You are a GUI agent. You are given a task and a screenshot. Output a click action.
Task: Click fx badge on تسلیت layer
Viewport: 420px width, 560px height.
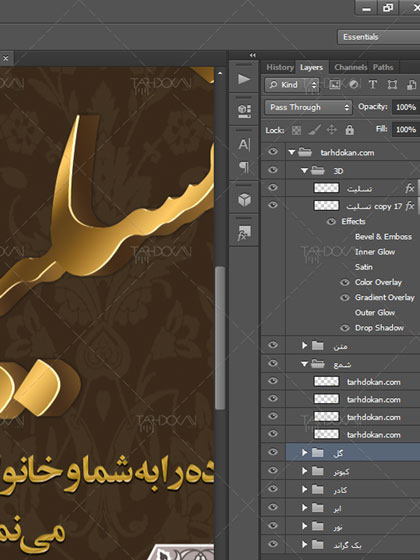coord(409,188)
